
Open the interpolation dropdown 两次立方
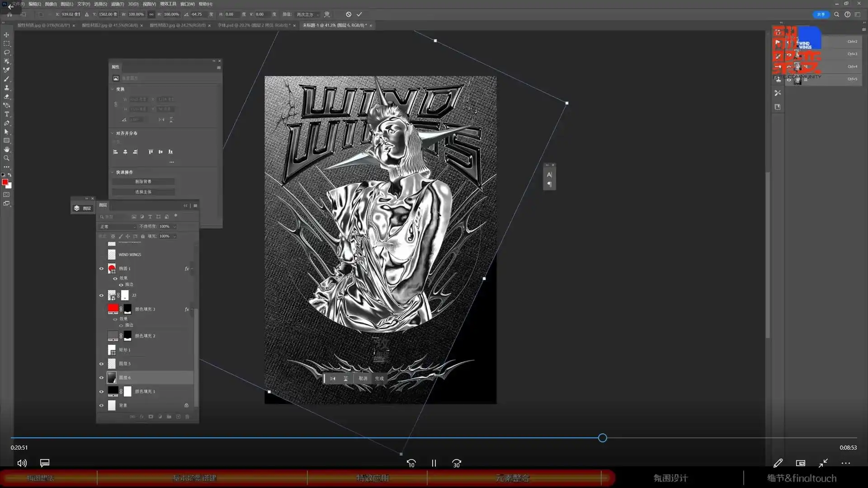[307, 14]
